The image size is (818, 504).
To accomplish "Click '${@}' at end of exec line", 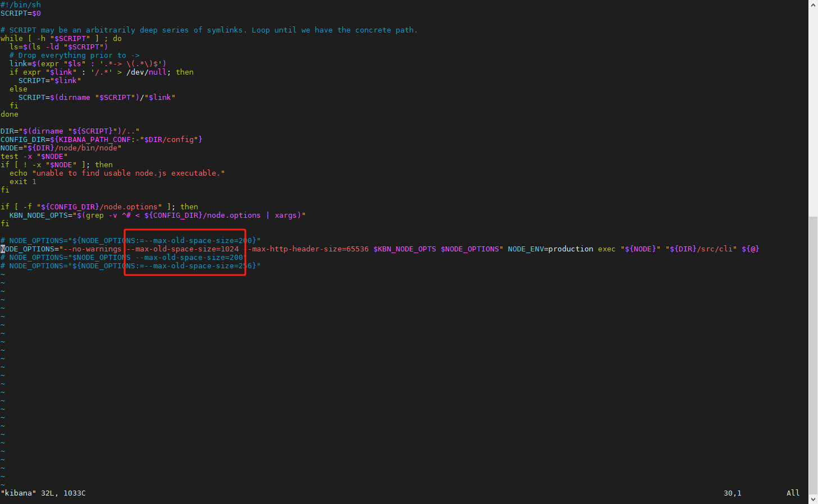I will pyautogui.click(x=751, y=249).
